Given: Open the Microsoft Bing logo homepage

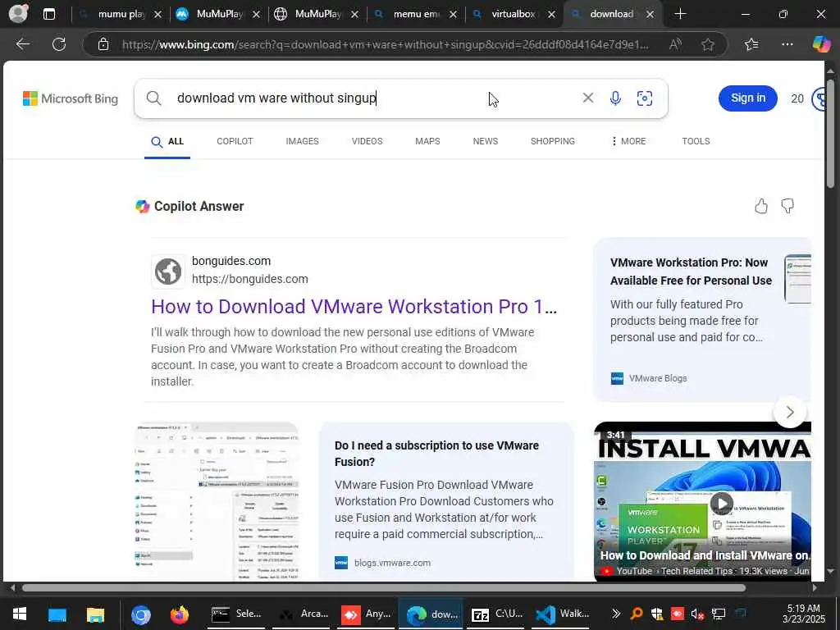Looking at the screenshot, I should (x=71, y=98).
